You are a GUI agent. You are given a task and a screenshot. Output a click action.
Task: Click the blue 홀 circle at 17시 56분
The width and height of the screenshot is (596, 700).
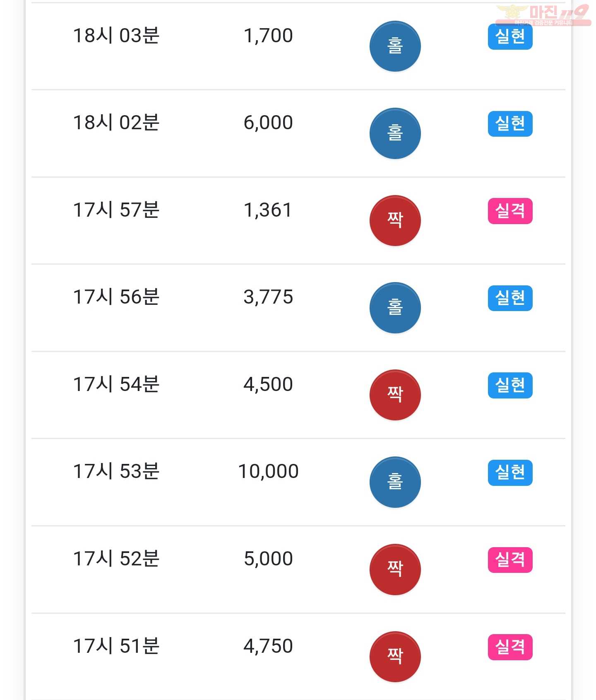pyautogui.click(x=395, y=308)
